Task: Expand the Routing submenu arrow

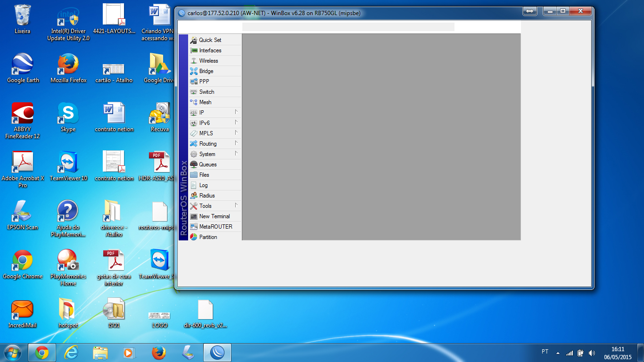Action: click(236, 143)
